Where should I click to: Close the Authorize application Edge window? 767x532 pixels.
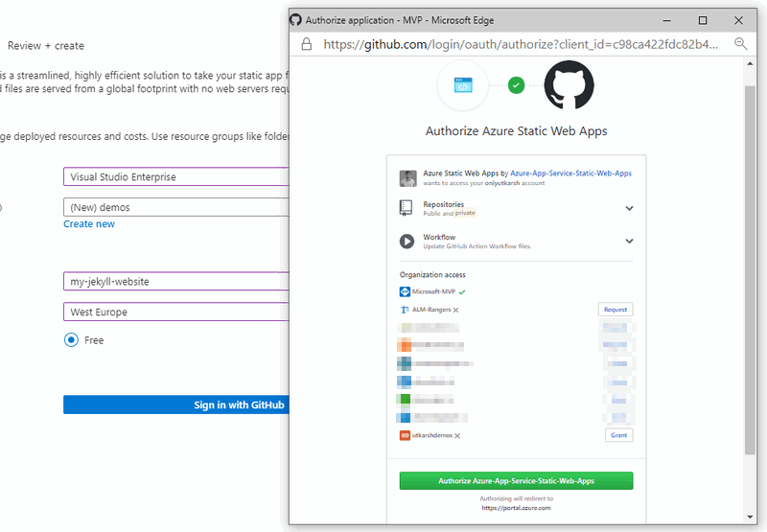(x=738, y=20)
